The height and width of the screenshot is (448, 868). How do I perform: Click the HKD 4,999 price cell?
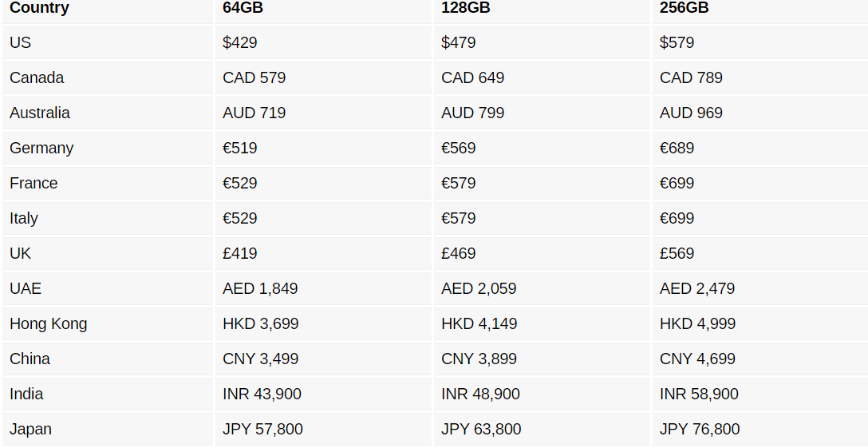[x=697, y=323]
